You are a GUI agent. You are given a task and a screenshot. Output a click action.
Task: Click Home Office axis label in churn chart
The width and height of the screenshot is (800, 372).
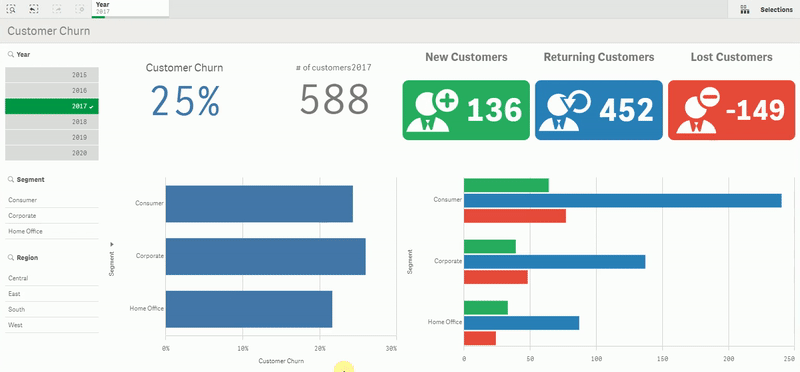146,308
